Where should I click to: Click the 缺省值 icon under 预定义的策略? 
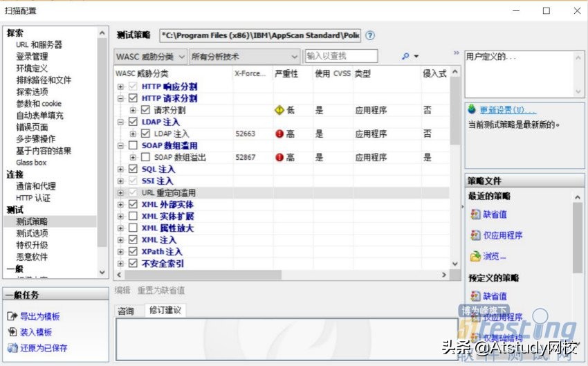point(475,296)
